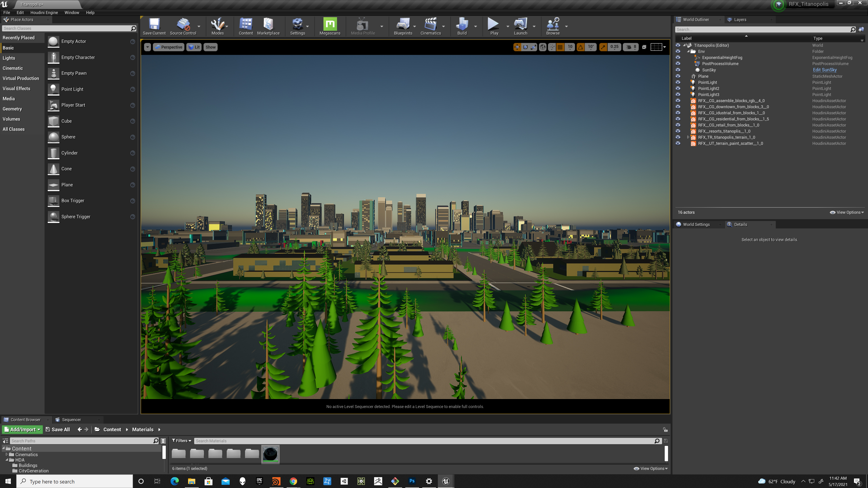
Task: Hide ExponentialHeightFog visibility eye
Action: [678, 57]
